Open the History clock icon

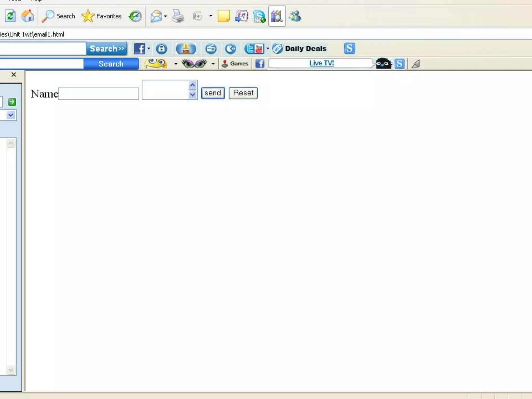pos(135,16)
